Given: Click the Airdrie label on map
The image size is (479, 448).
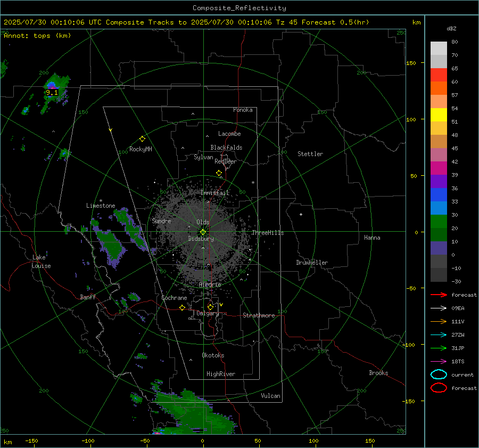Looking at the screenshot, I should 210,284.
